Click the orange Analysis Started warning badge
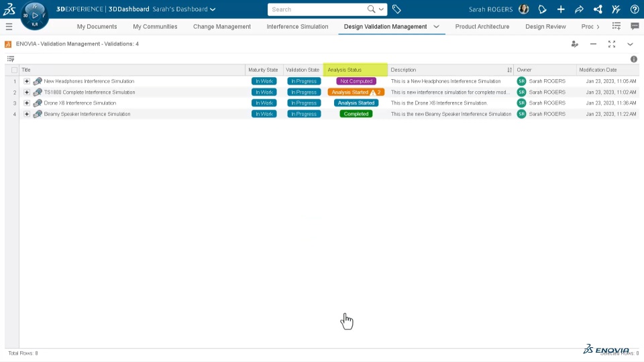 click(x=356, y=93)
